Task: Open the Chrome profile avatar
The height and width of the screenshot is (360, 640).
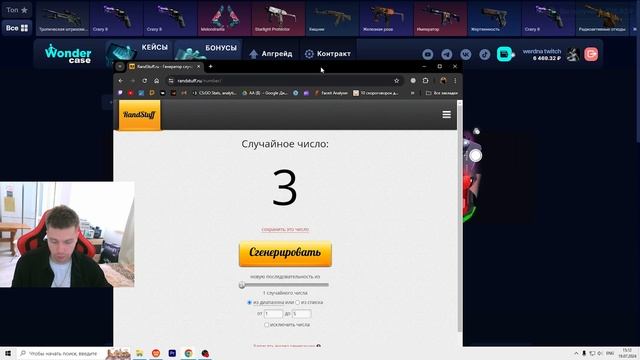Action: tap(443, 81)
